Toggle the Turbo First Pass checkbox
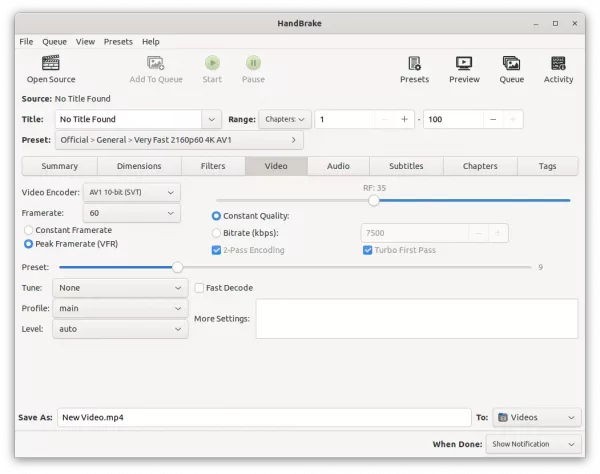Image resolution: width=600 pixels, height=474 pixels. pos(367,250)
